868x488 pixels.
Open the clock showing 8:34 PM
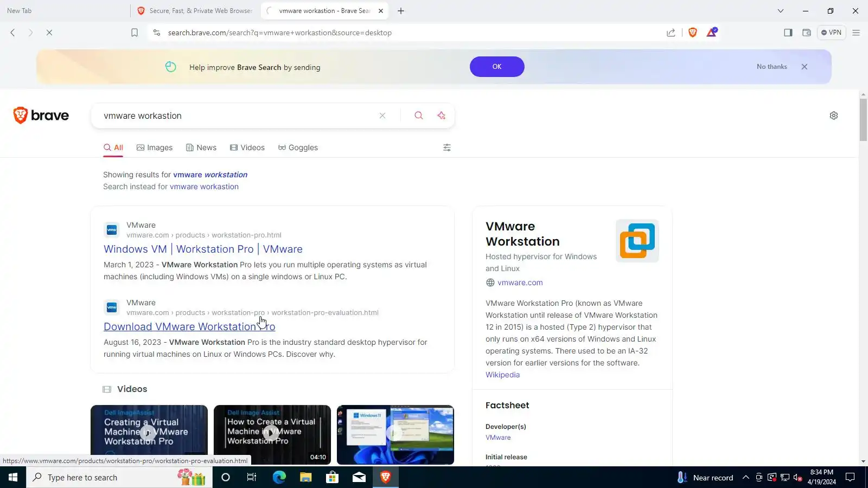point(821,477)
